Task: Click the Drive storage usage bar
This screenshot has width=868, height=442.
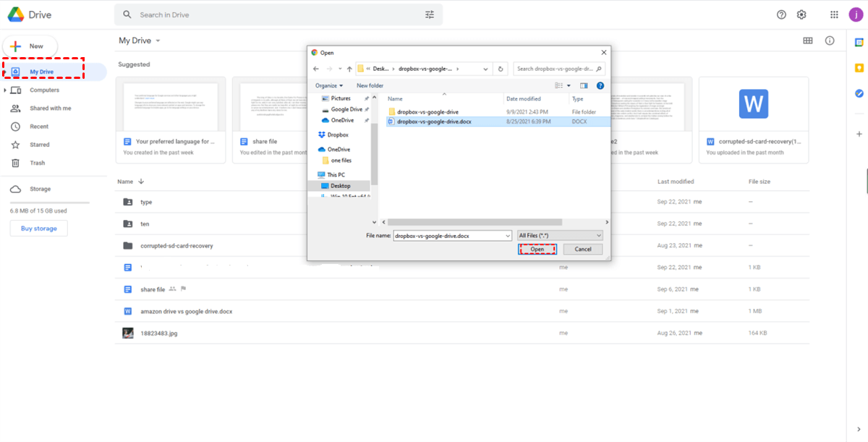Action: [49, 203]
